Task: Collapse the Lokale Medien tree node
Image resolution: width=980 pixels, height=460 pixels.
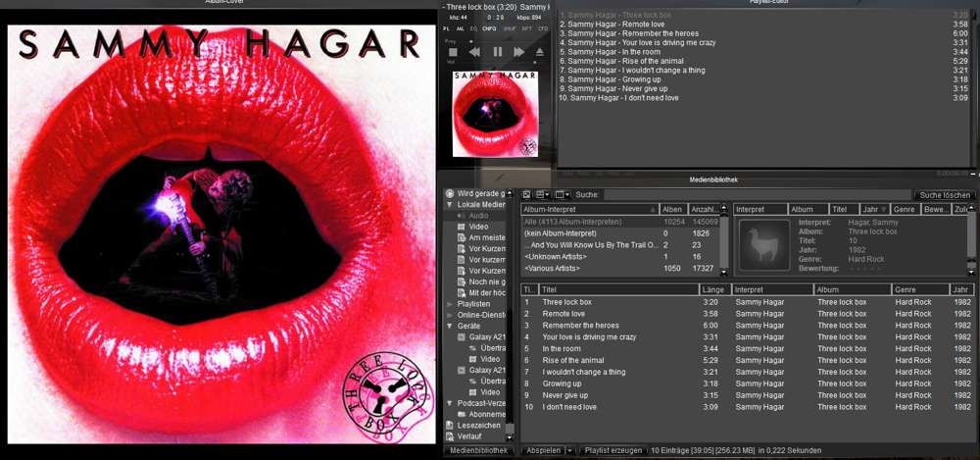Action: tap(449, 204)
